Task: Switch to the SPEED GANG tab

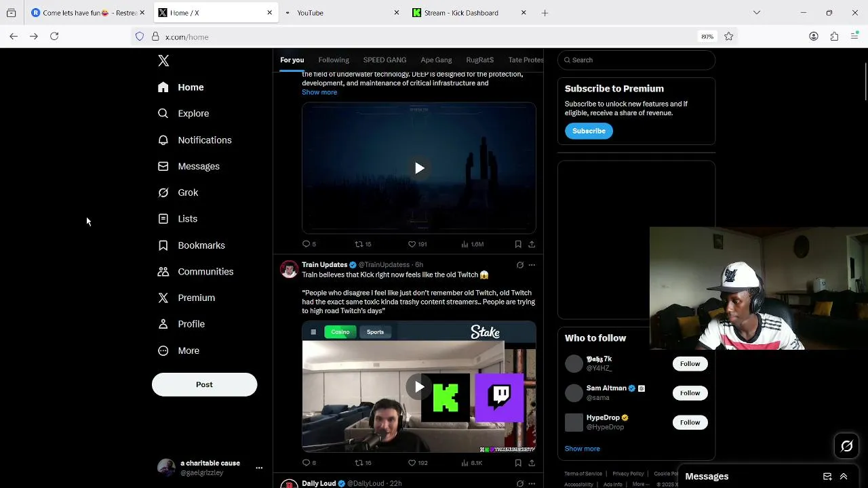Action: (x=384, y=60)
